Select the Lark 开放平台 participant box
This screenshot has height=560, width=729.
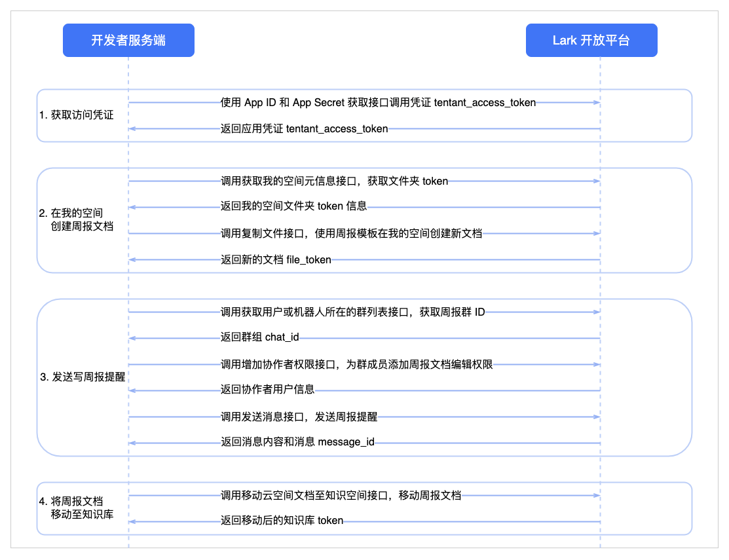coord(591,40)
